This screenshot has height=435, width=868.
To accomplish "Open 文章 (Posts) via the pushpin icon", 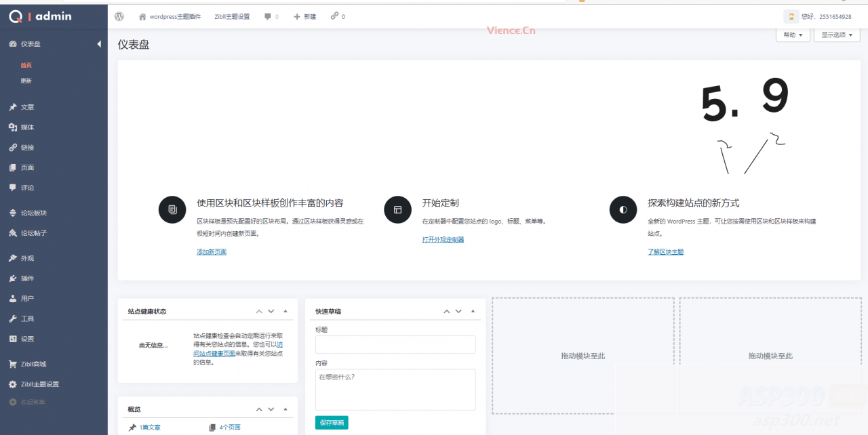I will pos(26,106).
